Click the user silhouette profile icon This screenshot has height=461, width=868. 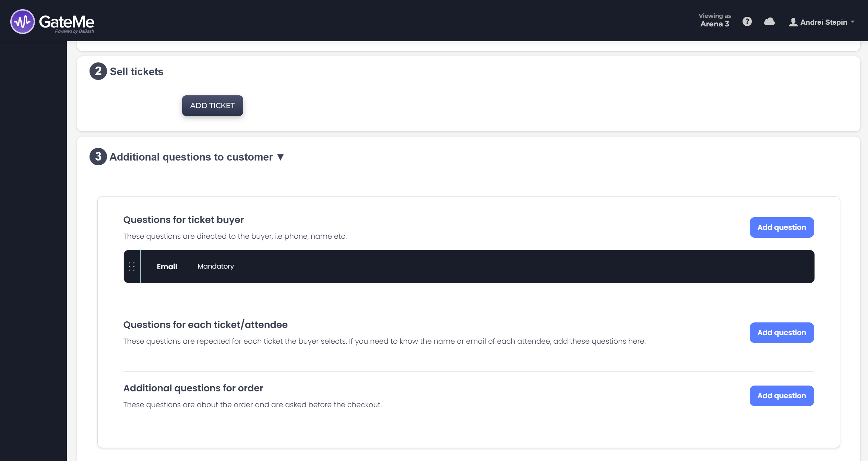tap(793, 22)
